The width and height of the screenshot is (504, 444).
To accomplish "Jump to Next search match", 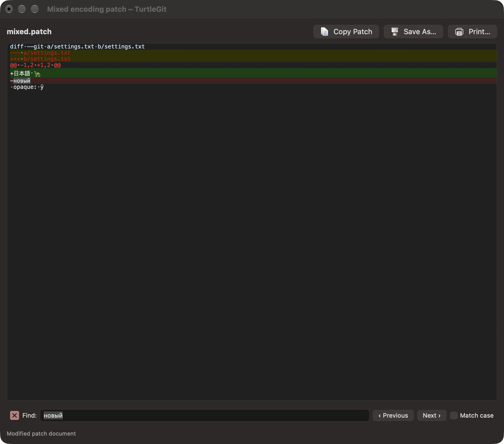I will [x=432, y=415].
